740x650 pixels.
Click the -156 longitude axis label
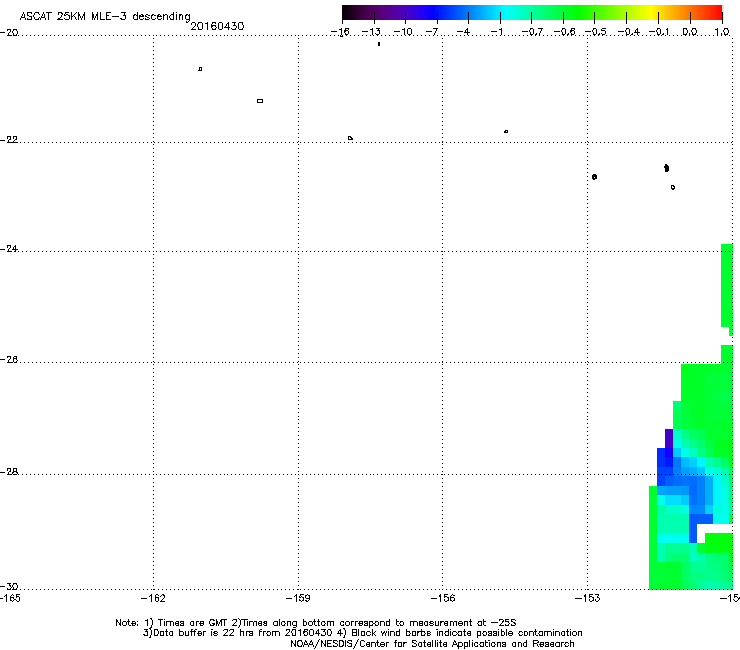point(443,598)
